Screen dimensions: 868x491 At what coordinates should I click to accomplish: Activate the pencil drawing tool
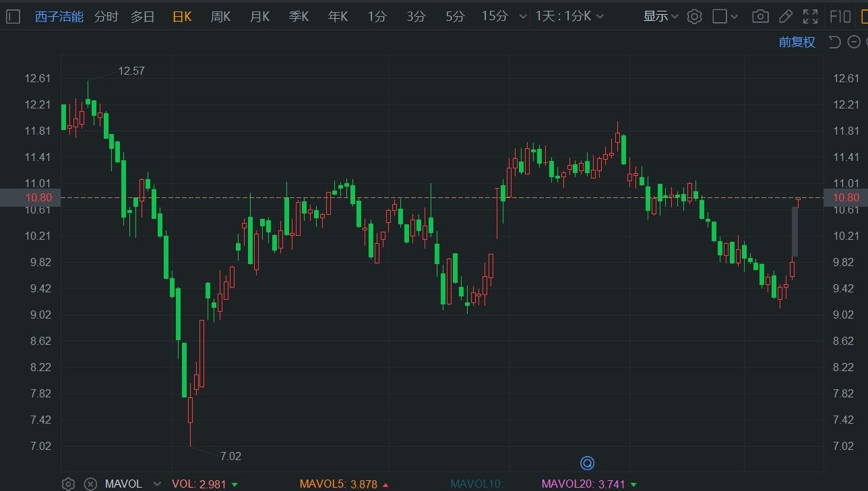coord(785,17)
